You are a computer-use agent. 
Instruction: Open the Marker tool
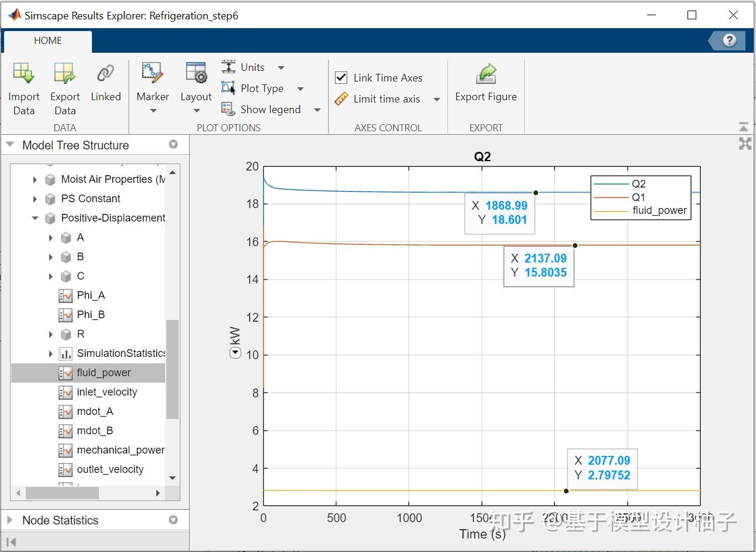pyautogui.click(x=152, y=73)
